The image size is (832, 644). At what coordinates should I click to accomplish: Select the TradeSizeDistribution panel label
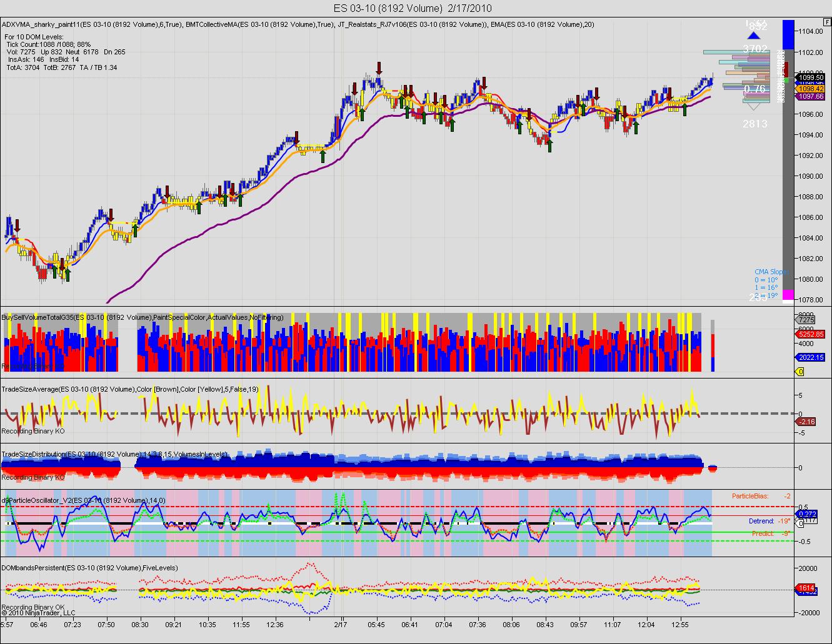114,454
